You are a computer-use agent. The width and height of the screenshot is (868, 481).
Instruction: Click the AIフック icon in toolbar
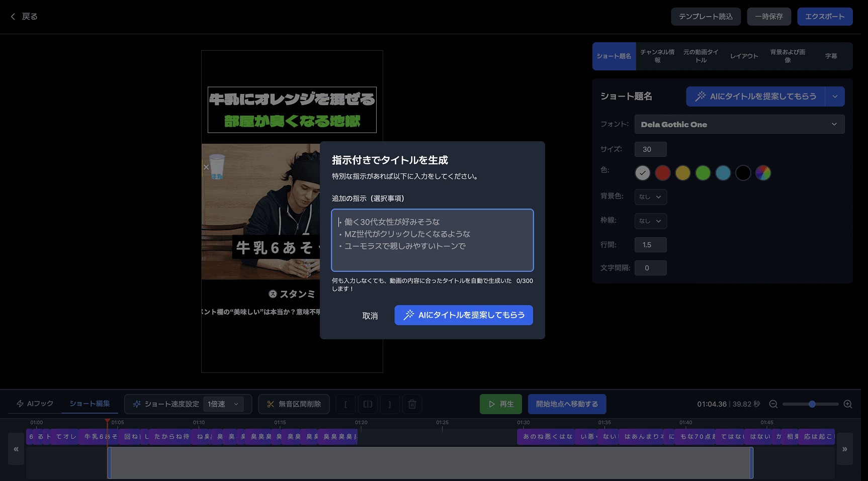20,403
